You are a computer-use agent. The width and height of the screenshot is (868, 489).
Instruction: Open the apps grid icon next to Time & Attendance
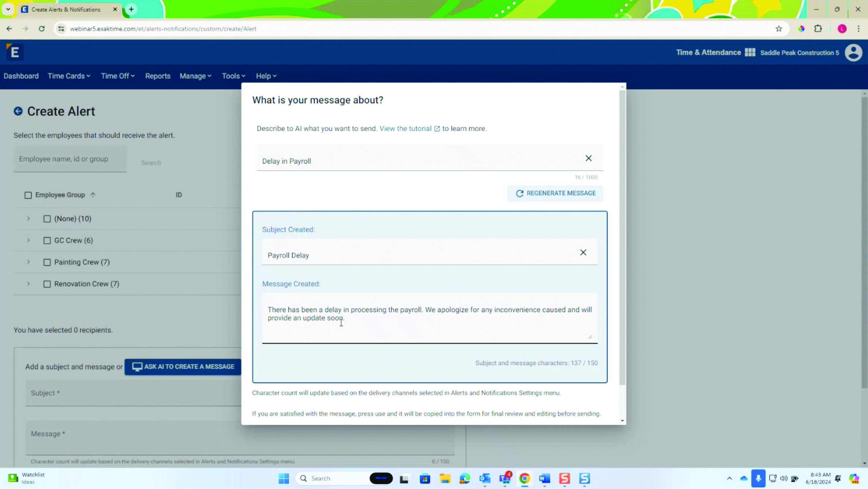tap(750, 53)
